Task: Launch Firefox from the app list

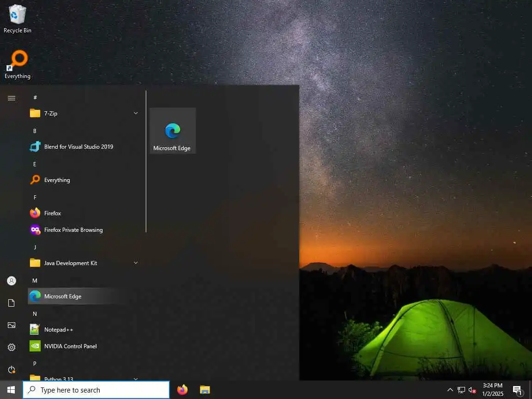Action: (x=84, y=213)
